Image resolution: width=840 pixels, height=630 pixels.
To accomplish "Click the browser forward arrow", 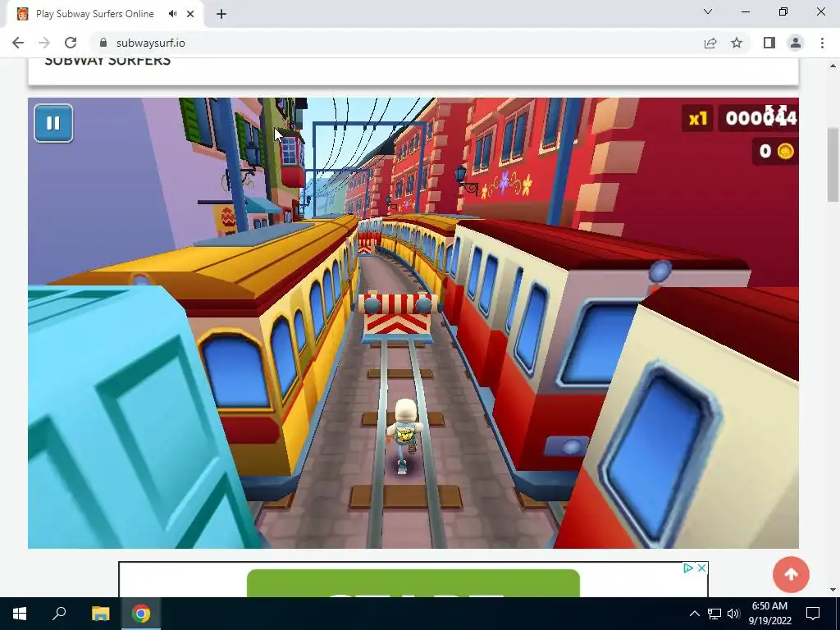I will (44, 43).
